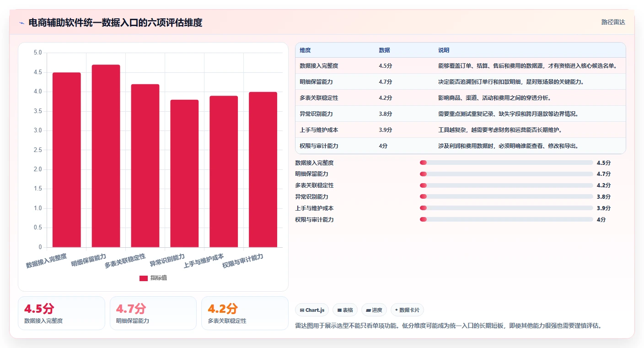Click the 异常识别能力 bar in the chart
The image size is (644, 348).
pyautogui.click(x=184, y=174)
